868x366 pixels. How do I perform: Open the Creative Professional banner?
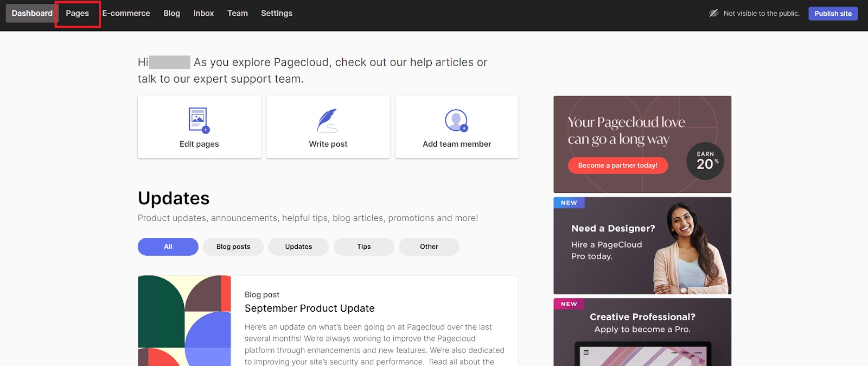point(642,332)
